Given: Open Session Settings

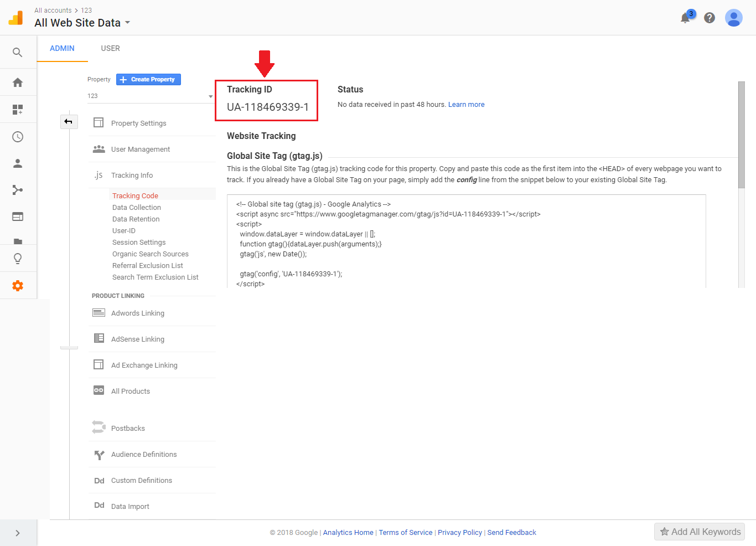Looking at the screenshot, I should (x=139, y=242).
